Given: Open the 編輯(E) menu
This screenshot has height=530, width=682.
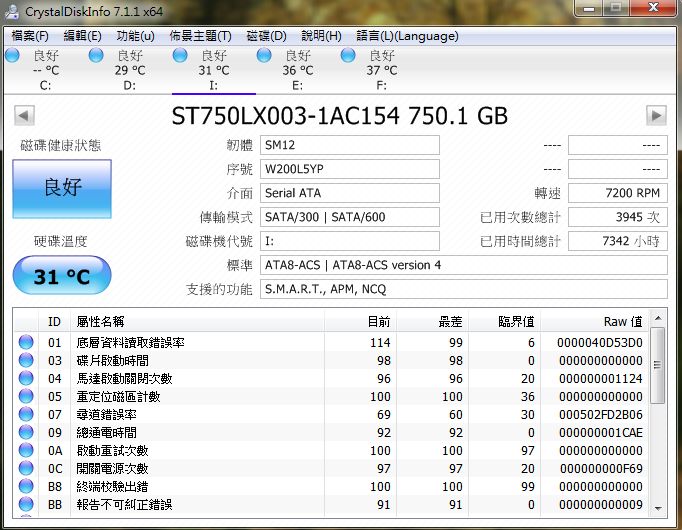Looking at the screenshot, I should pos(83,36).
